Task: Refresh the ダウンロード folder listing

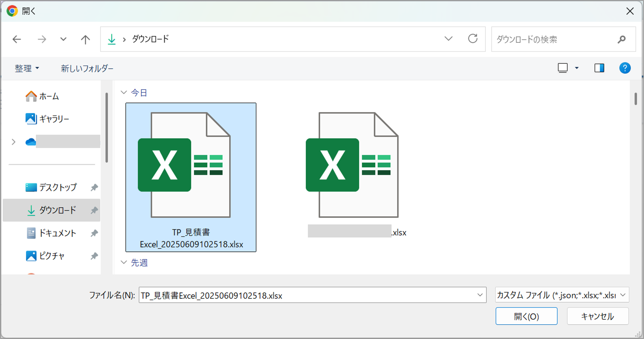Action: (x=473, y=39)
